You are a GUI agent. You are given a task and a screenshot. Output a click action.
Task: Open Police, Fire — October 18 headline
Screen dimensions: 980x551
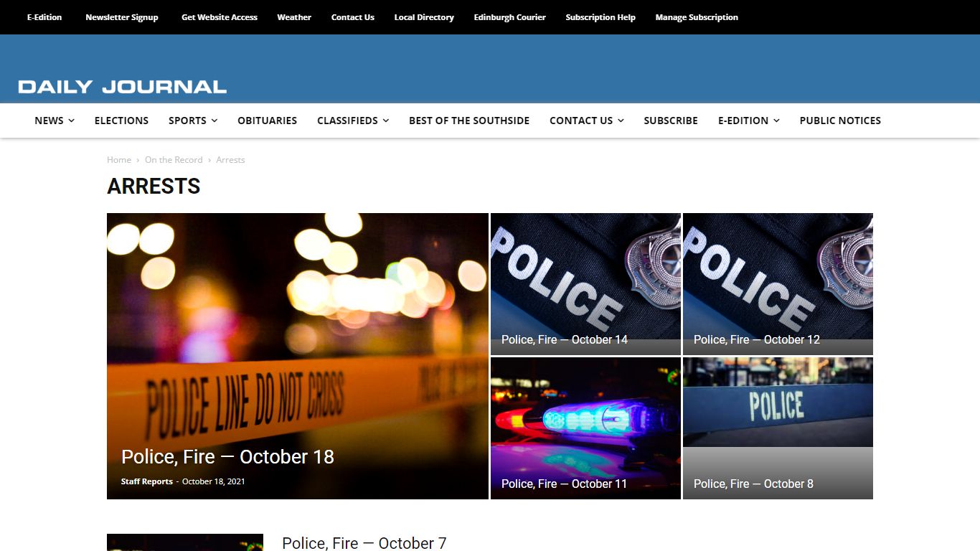227,457
